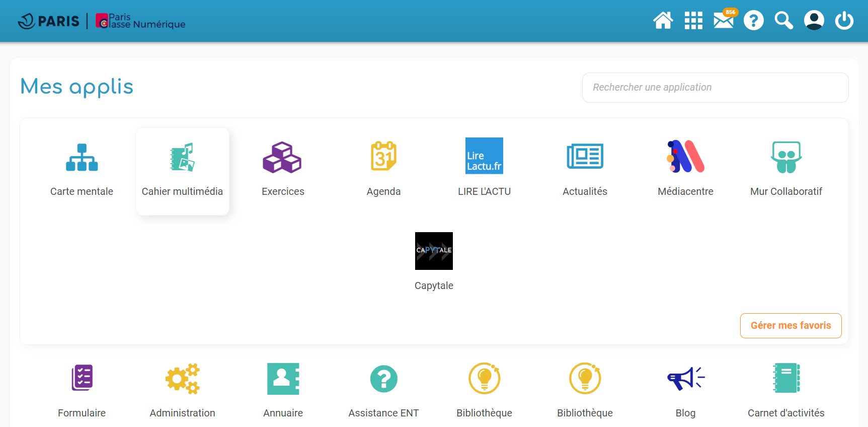Open the LIRE L'ACTU app tile

484,156
